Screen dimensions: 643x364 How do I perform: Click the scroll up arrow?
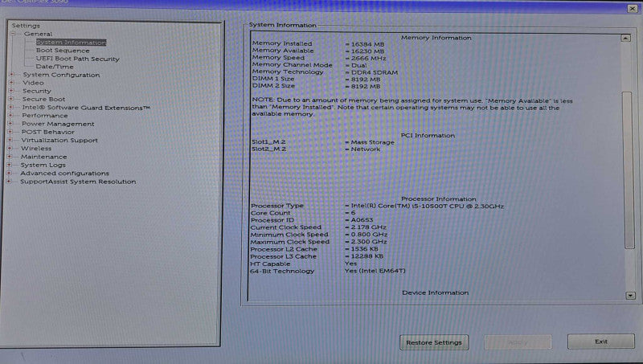click(625, 38)
